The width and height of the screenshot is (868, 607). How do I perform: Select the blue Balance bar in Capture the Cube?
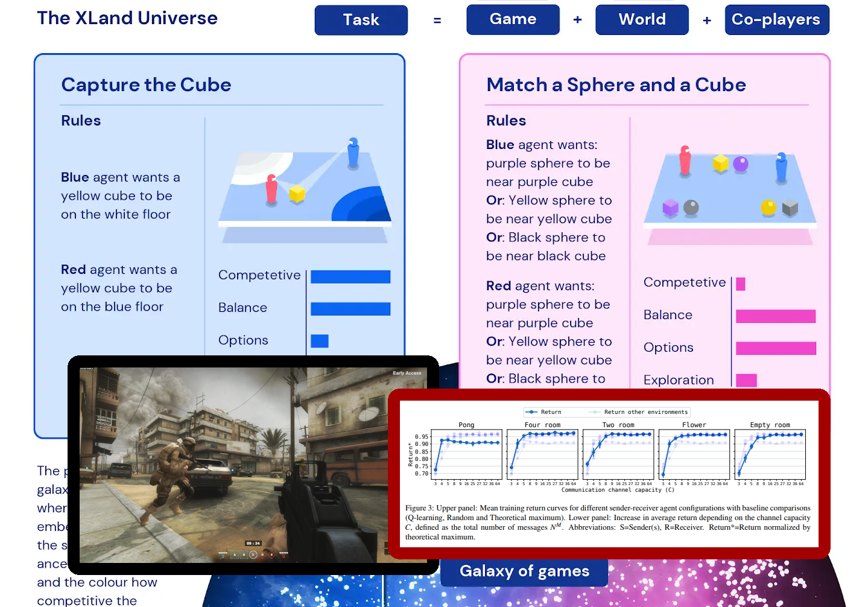click(x=350, y=309)
